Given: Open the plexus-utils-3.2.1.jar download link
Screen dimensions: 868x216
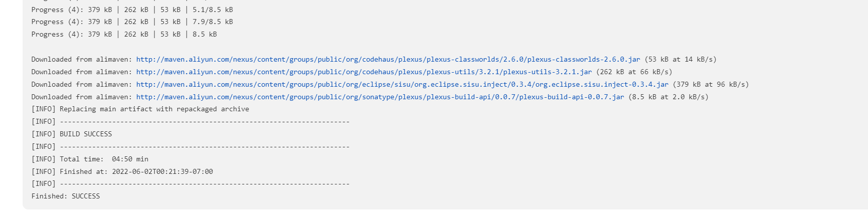Looking at the screenshot, I should (x=364, y=72).
